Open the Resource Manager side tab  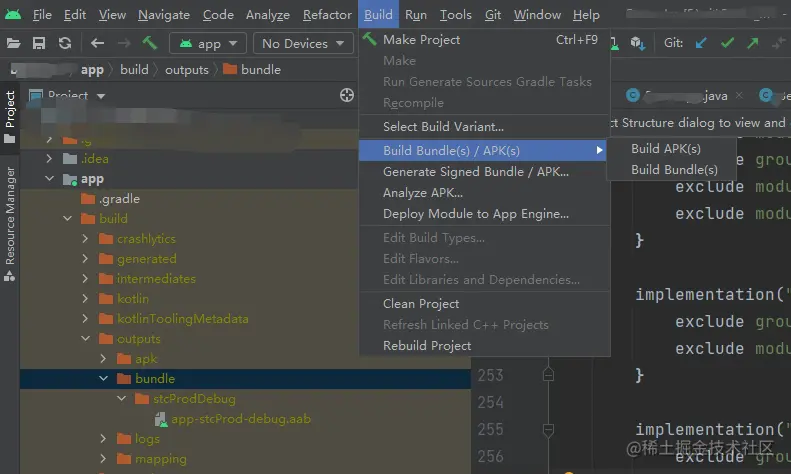pyautogui.click(x=11, y=214)
